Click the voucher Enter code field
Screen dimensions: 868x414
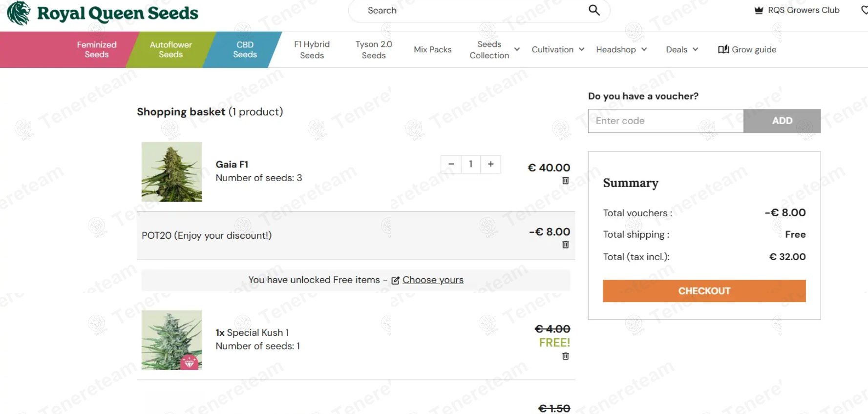[665, 121]
